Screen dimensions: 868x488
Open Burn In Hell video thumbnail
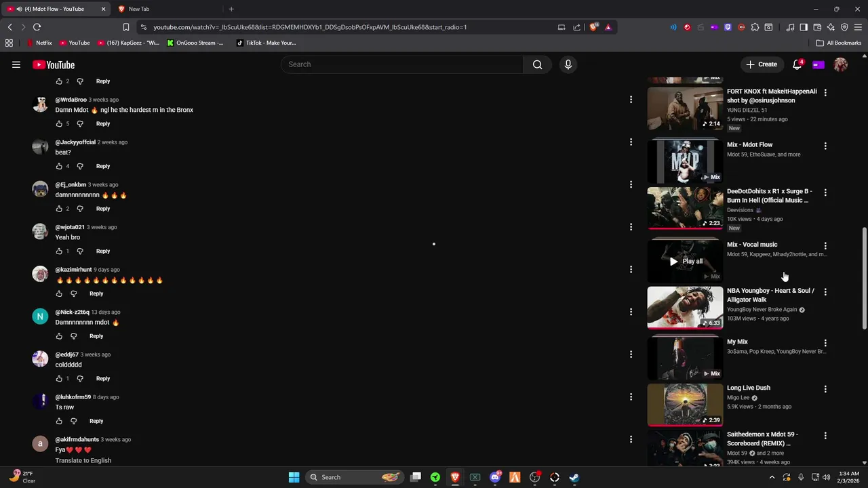(x=685, y=207)
